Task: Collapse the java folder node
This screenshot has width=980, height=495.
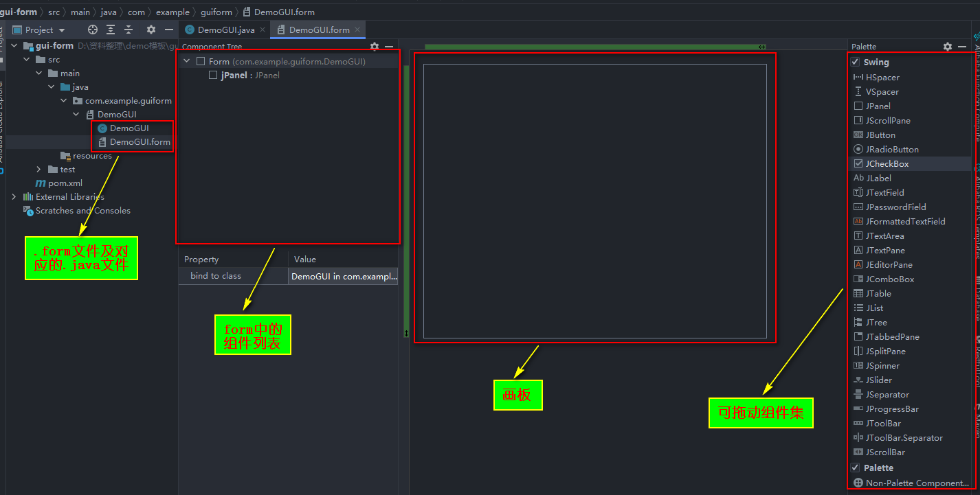Action: click(x=52, y=87)
